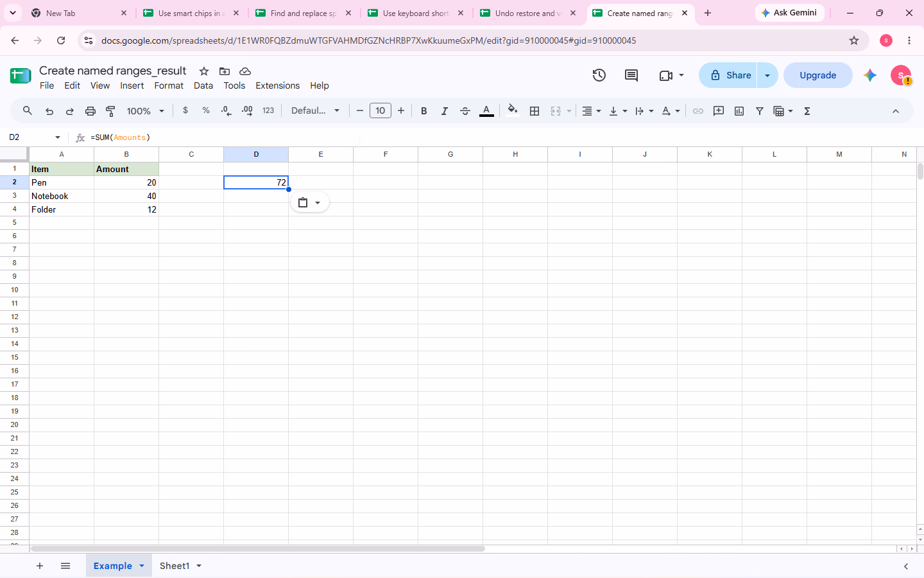Select column header F

(386, 154)
